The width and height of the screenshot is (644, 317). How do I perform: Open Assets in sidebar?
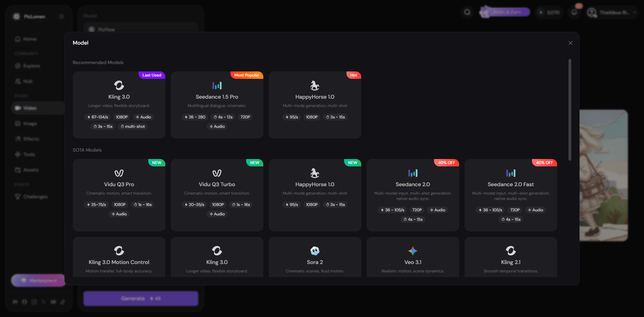point(38,170)
